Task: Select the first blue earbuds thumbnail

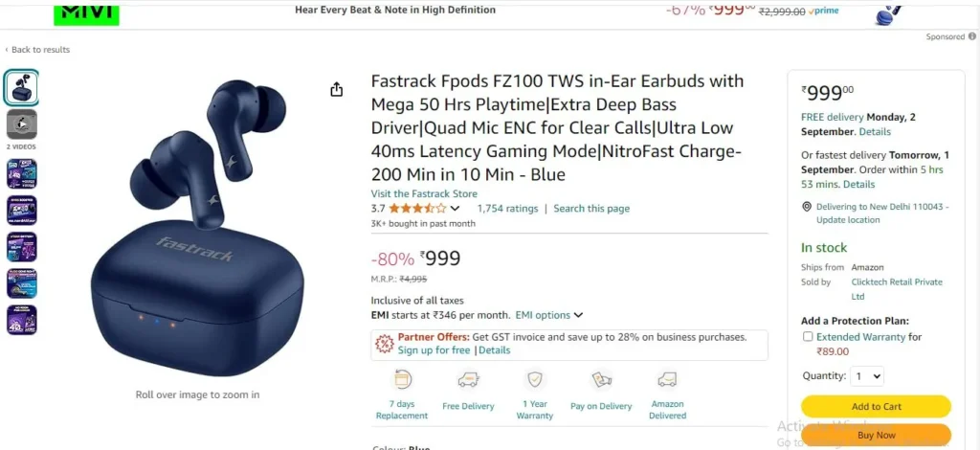Action: (22, 87)
